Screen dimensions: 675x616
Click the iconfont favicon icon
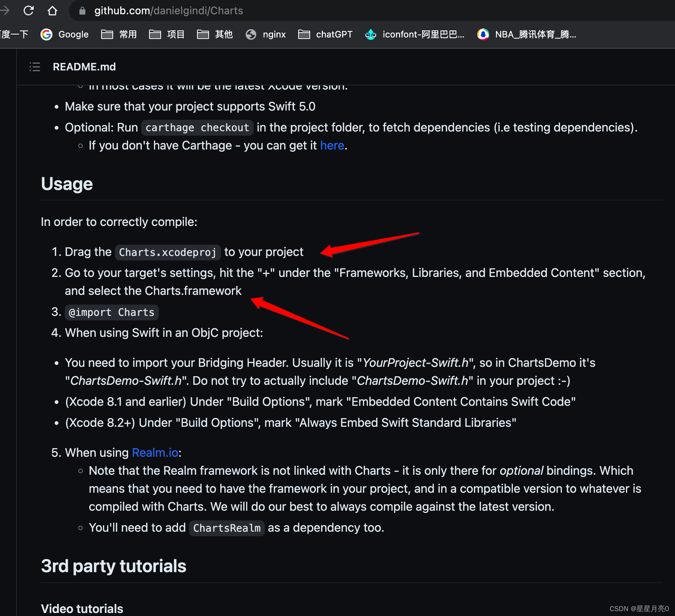pyautogui.click(x=371, y=34)
